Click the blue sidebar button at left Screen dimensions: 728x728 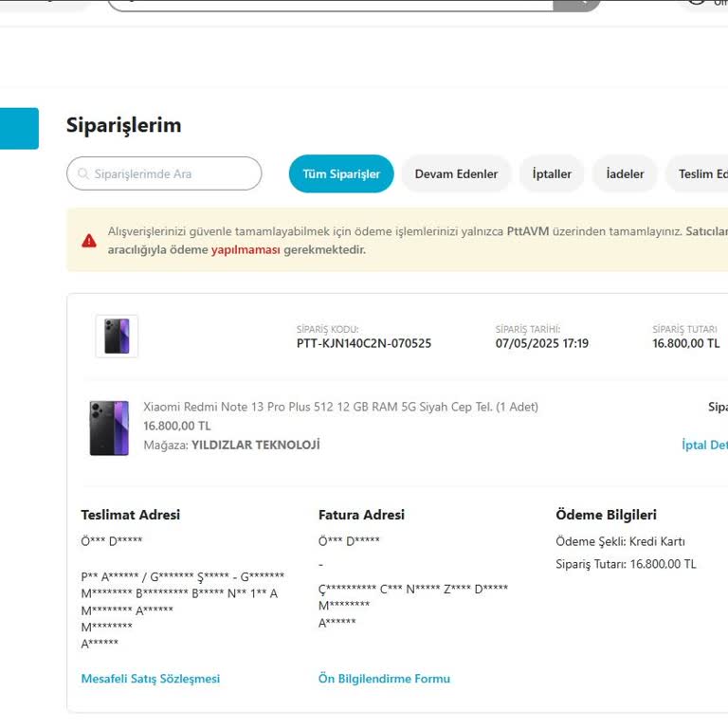tap(19, 129)
